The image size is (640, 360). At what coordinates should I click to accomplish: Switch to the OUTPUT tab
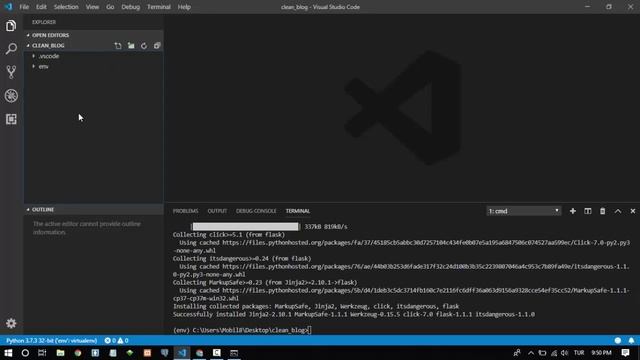(x=217, y=211)
